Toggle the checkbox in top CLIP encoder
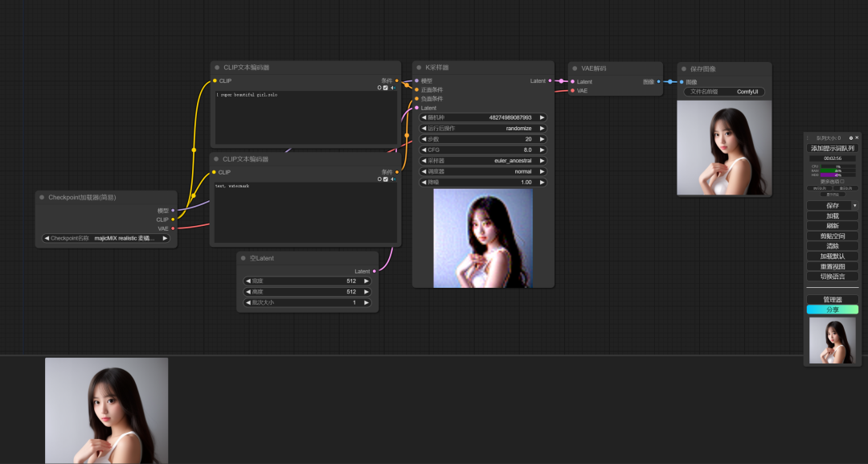 386,88
